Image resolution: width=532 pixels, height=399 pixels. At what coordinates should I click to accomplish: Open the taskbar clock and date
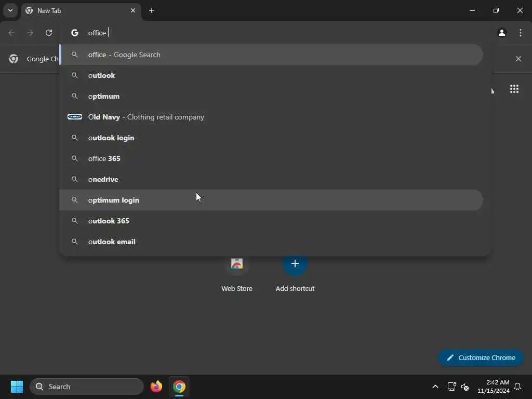(x=494, y=387)
